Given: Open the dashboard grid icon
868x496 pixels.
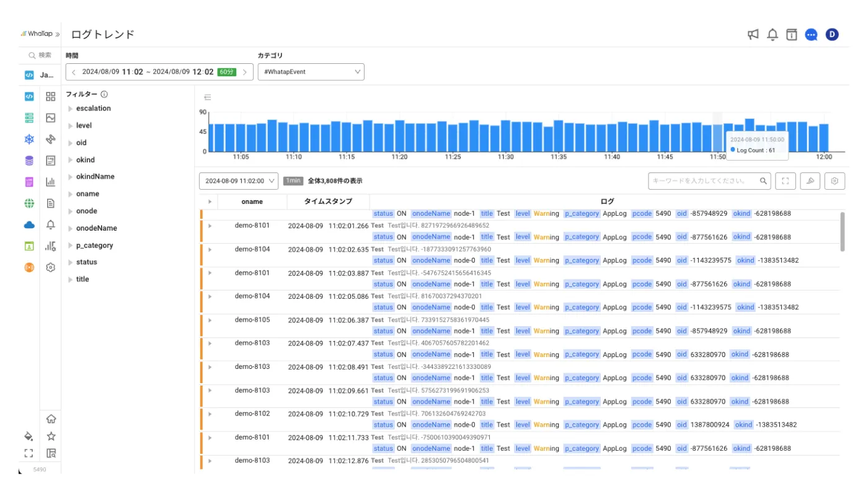Looking at the screenshot, I should (x=51, y=96).
